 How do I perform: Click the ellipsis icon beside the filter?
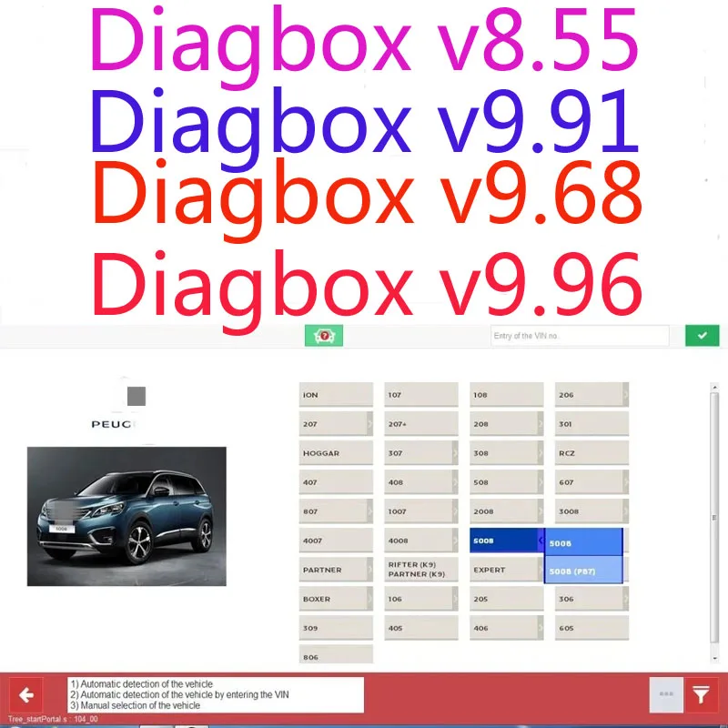tap(665, 694)
